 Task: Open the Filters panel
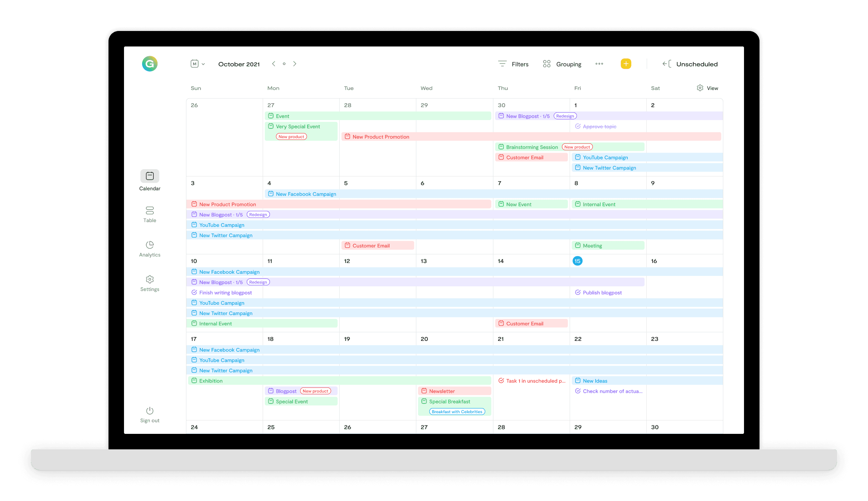click(x=513, y=64)
